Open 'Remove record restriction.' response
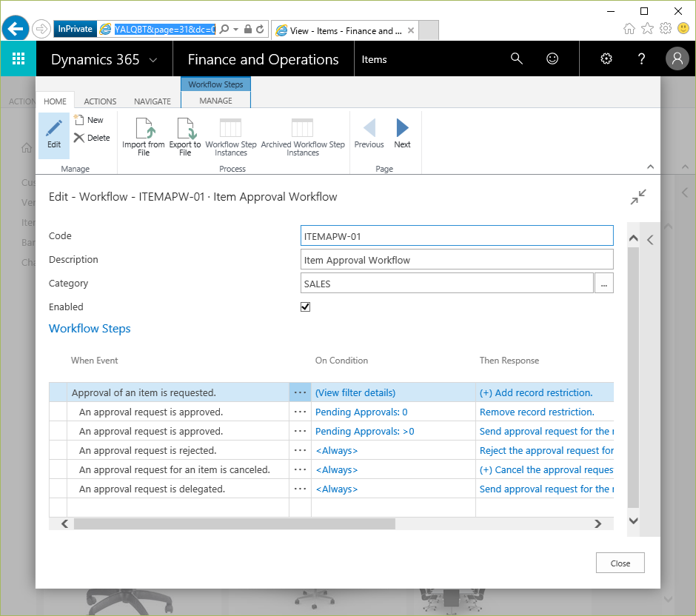 tap(537, 412)
